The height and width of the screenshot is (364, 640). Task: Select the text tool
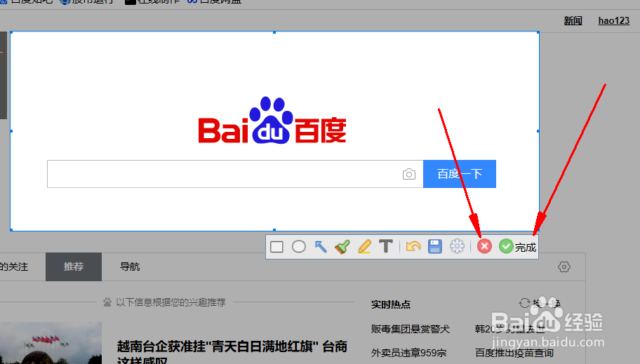click(386, 246)
